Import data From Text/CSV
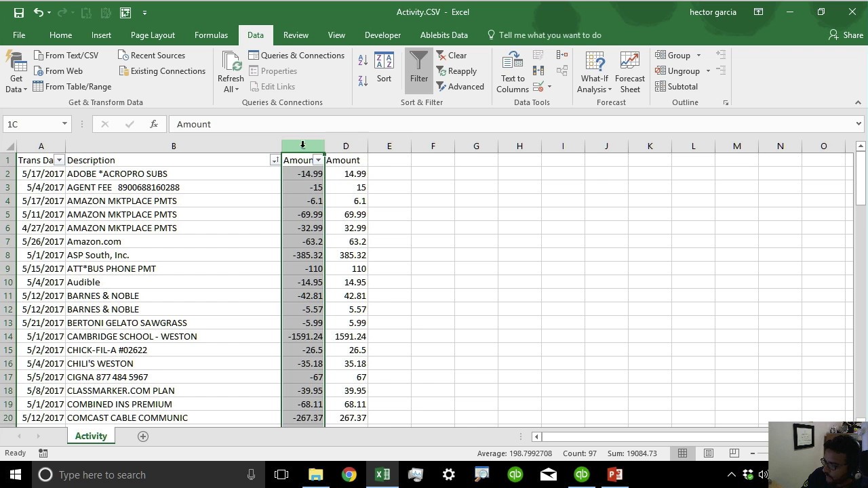Screen dimensions: 868x488 [x=66, y=56]
